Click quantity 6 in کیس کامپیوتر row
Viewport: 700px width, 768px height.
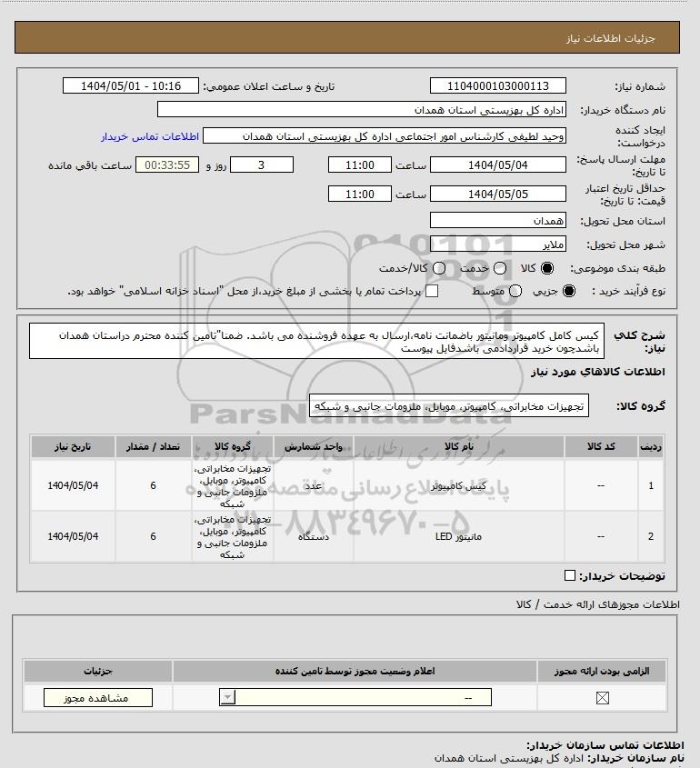pos(153,485)
